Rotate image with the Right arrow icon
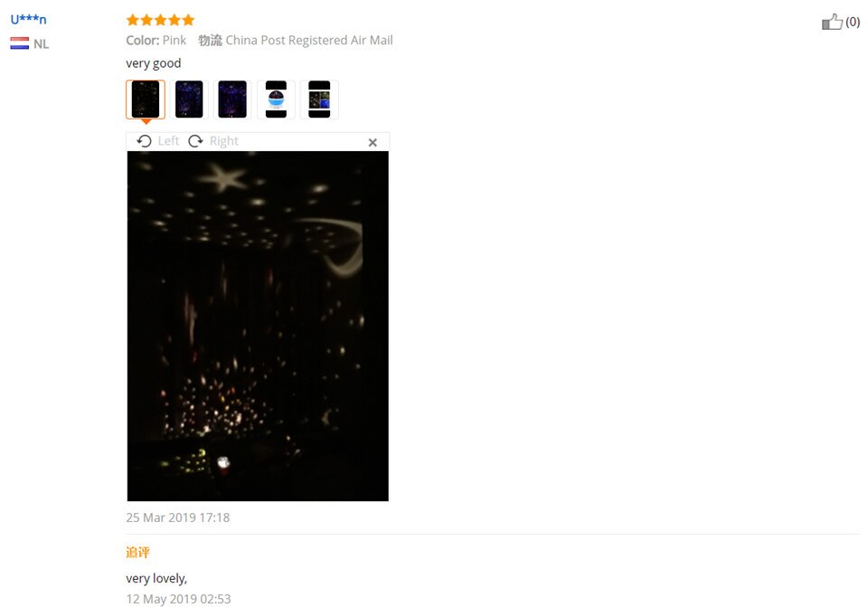This screenshot has height=607, width=868. point(195,141)
